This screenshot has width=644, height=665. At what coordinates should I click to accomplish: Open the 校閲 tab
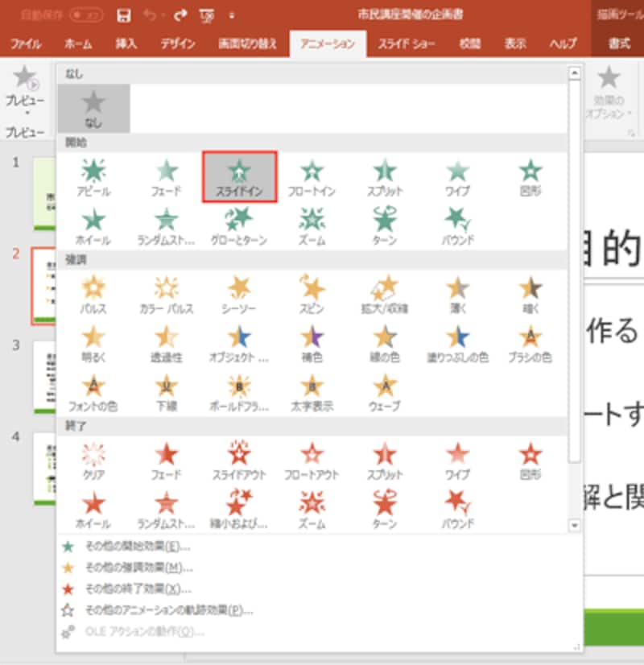[x=470, y=43]
